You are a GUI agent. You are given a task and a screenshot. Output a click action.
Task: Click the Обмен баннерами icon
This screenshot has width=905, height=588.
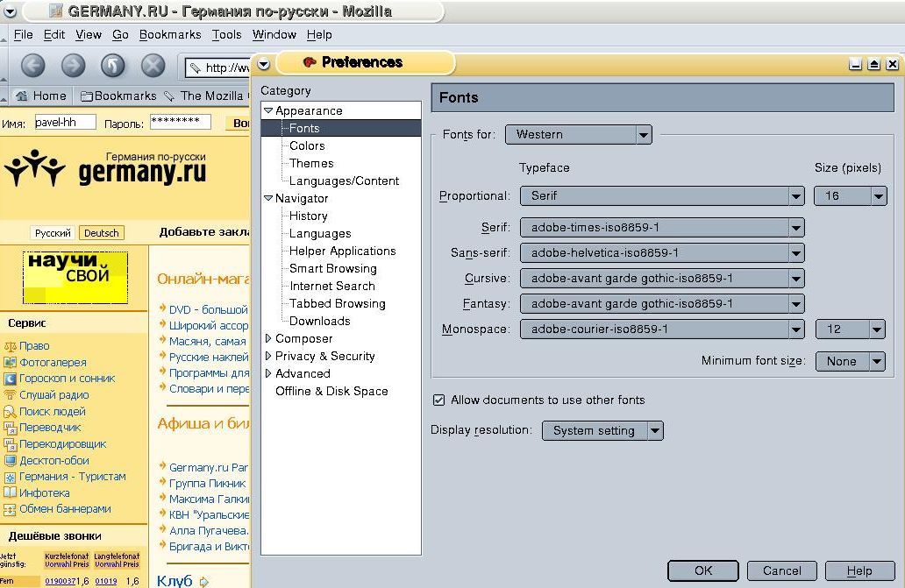pyautogui.click(x=10, y=509)
